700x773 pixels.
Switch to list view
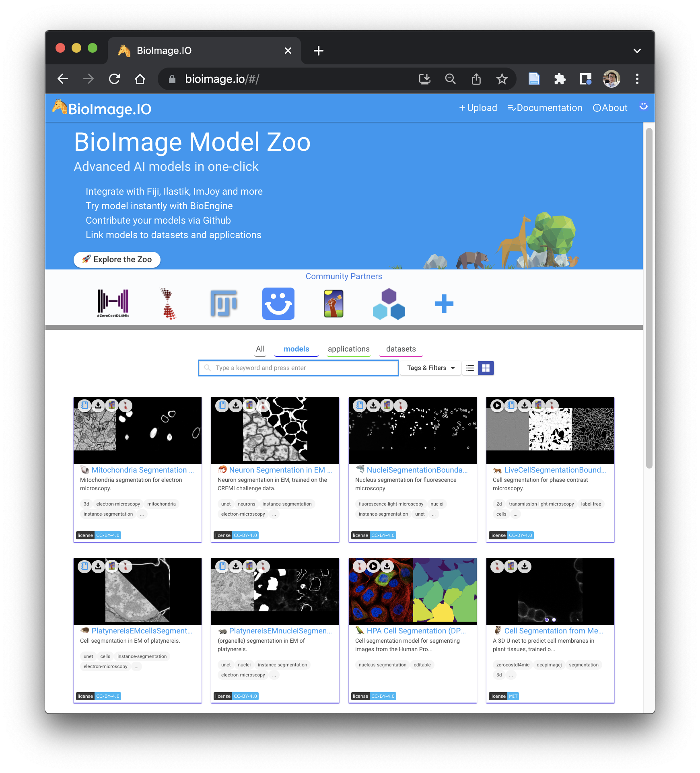[x=470, y=368]
